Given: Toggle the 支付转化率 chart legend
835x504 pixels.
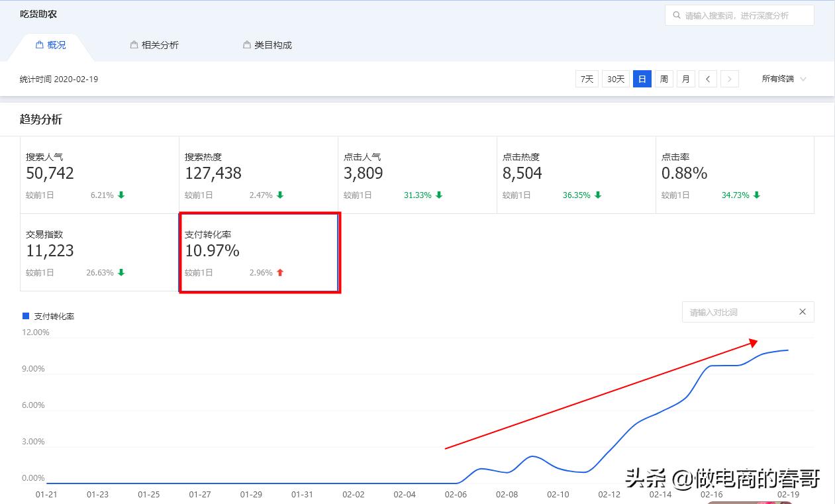Looking at the screenshot, I should coord(47,316).
